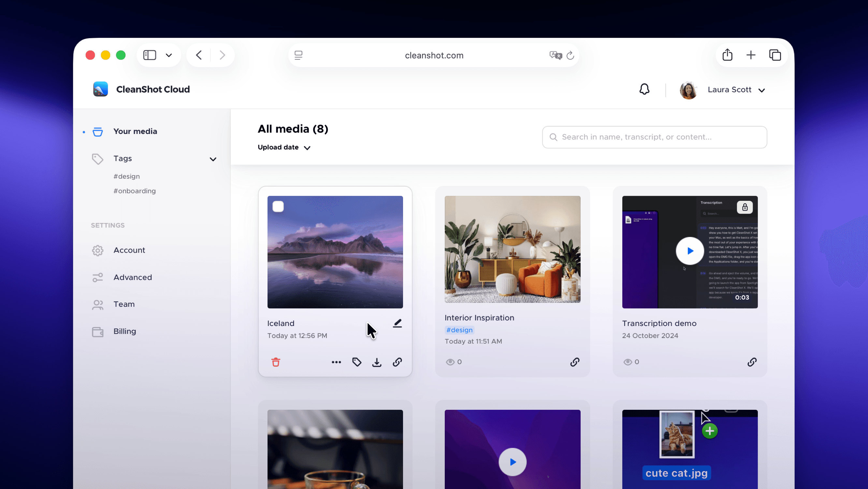Click the view count eye on Transcription demo
This screenshot has height=489, width=868.
628,362
